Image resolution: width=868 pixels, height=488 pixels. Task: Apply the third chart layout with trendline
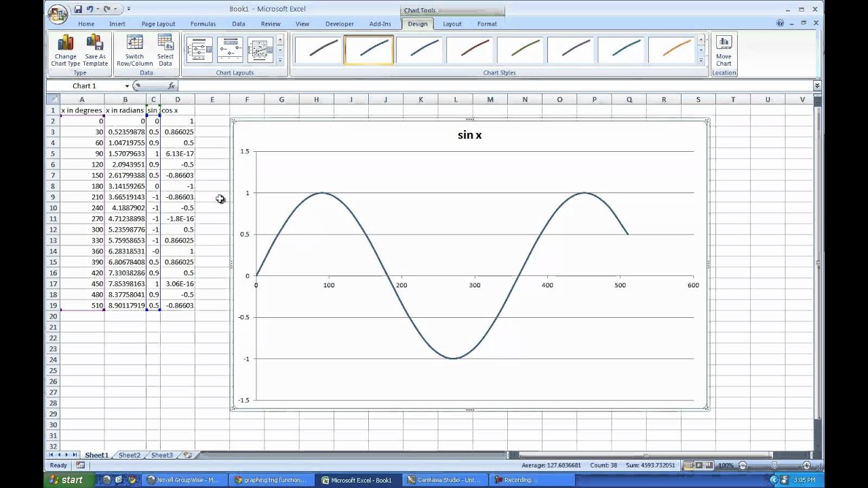pos(260,50)
